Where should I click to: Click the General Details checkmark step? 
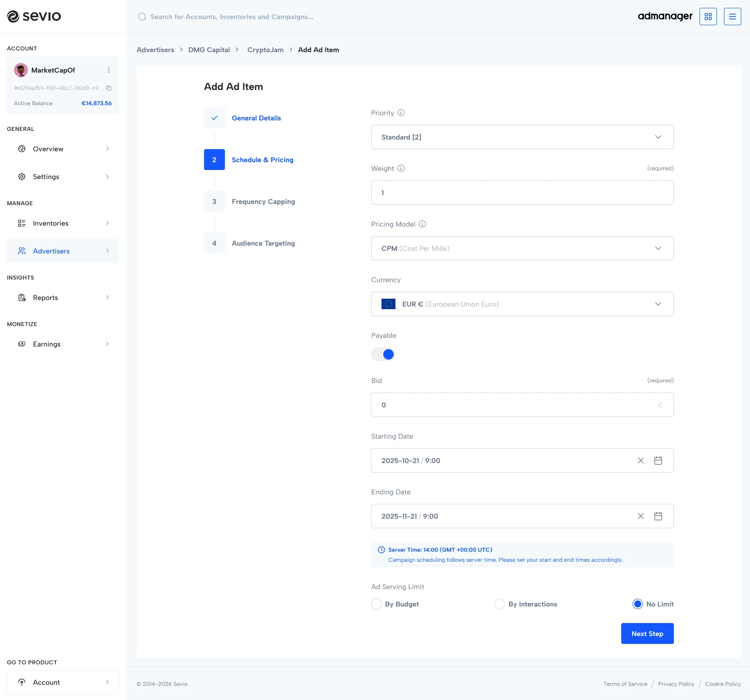pos(214,118)
